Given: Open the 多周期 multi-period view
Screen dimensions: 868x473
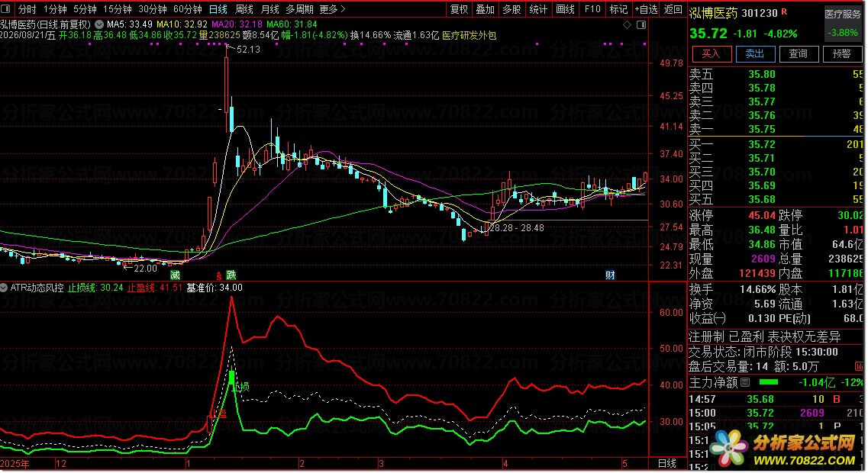Looking at the screenshot, I should (299, 9).
